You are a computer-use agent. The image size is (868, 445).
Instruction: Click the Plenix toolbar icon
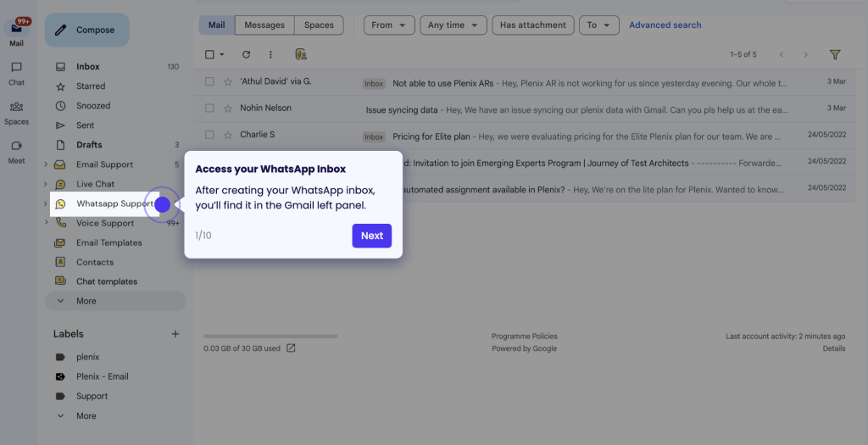tap(301, 54)
